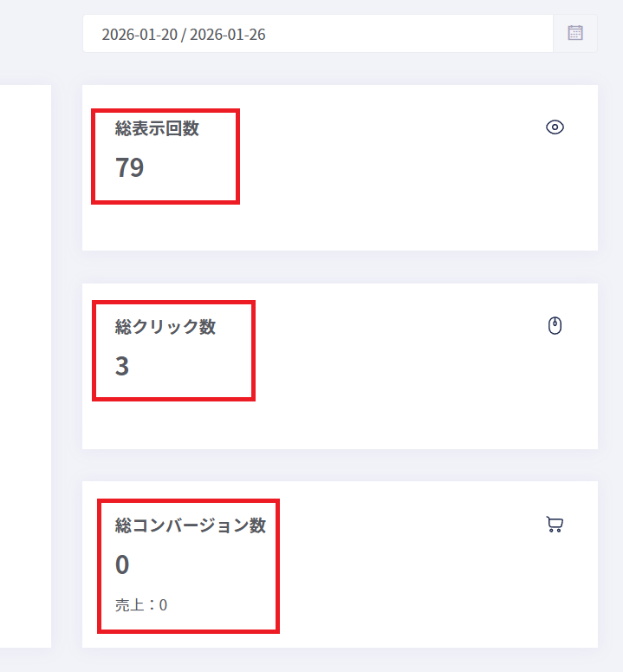Screen dimensions: 623x672
Task: Click the eye icon on impressions card
Action: [555, 127]
